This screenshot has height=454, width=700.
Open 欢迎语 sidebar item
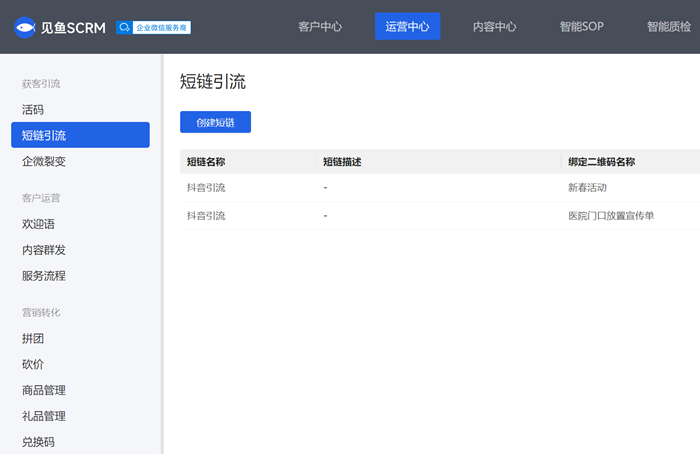[x=38, y=224]
